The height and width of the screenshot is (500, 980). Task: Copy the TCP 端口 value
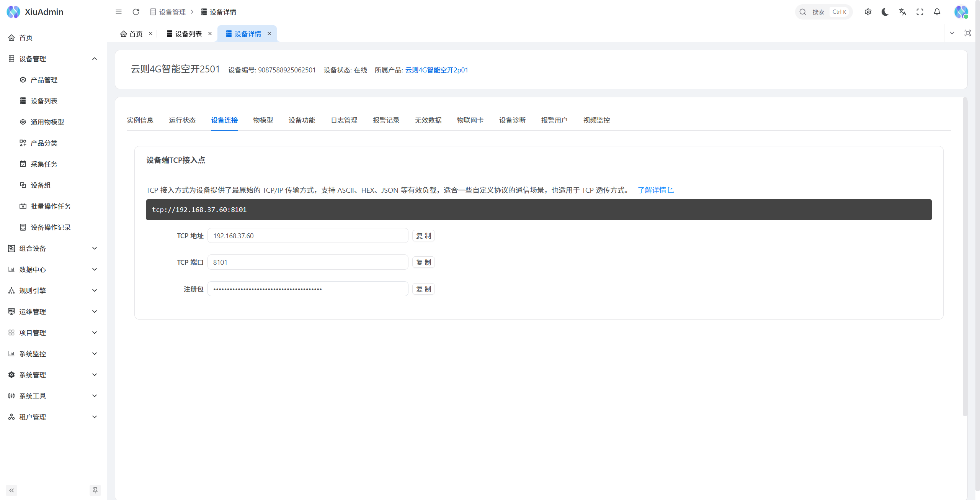pyautogui.click(x=423, y=262)
